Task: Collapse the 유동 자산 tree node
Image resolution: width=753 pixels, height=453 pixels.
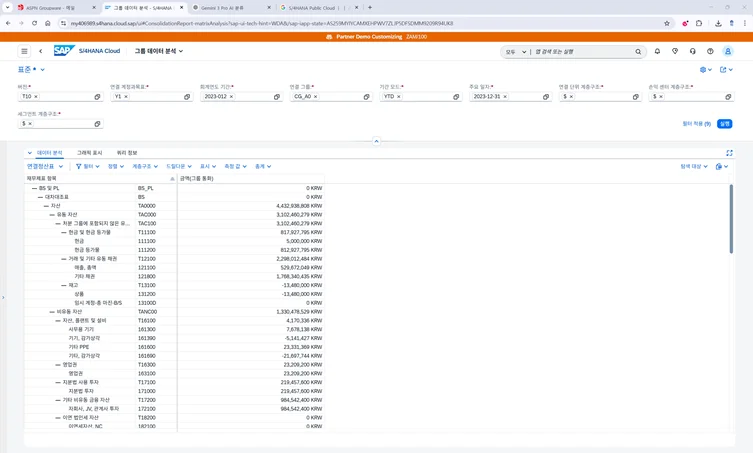Action: point(52,214)
